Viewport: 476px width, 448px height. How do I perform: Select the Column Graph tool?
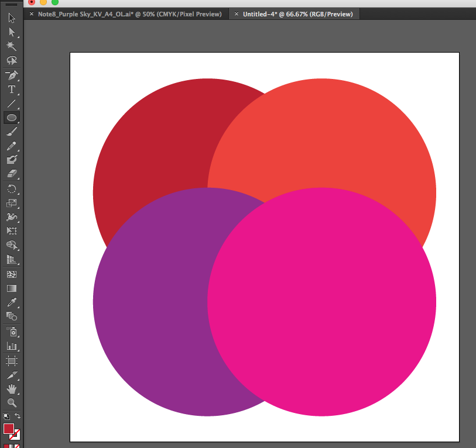[12, 346]
